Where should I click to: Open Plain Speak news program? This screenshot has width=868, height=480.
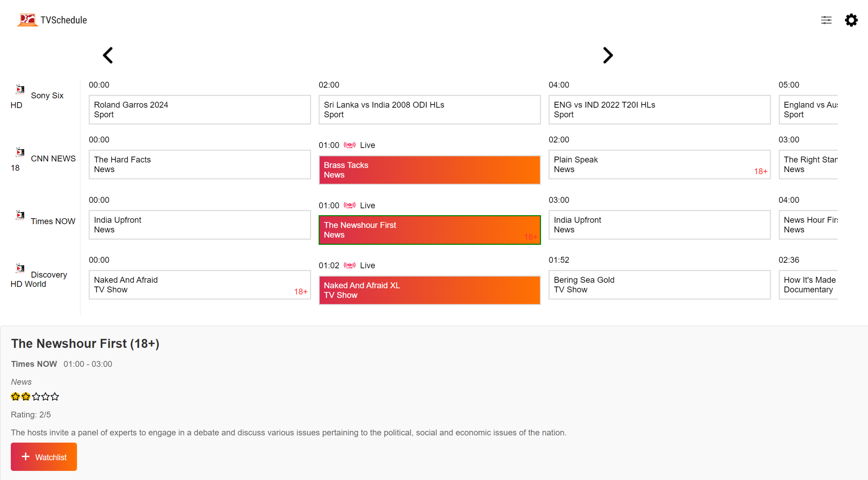coord(659,164)
